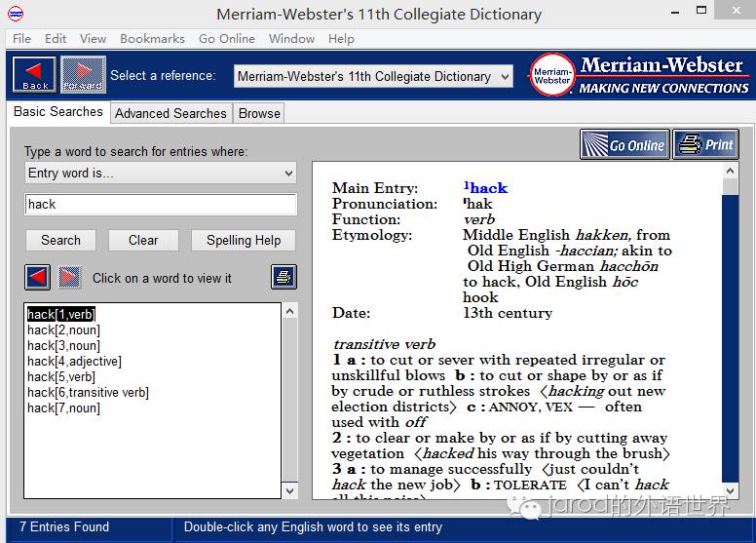Maximize the dictionary window

(x=701, y=11)
